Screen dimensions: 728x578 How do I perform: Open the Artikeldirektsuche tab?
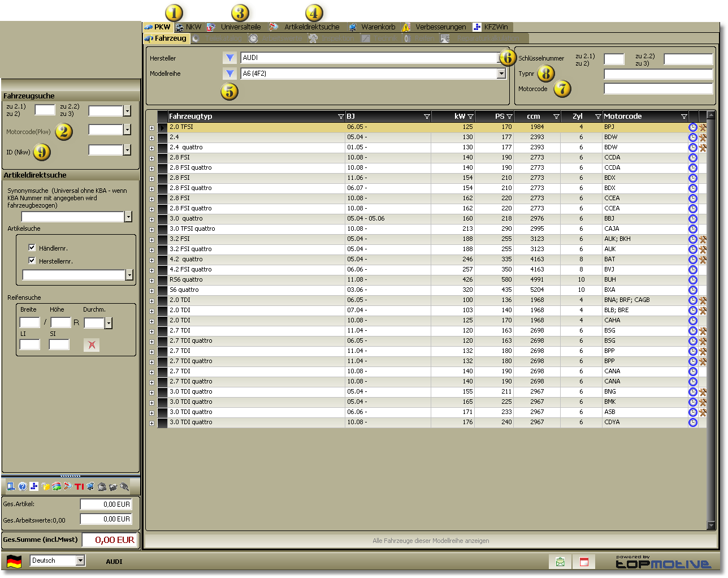305,27
